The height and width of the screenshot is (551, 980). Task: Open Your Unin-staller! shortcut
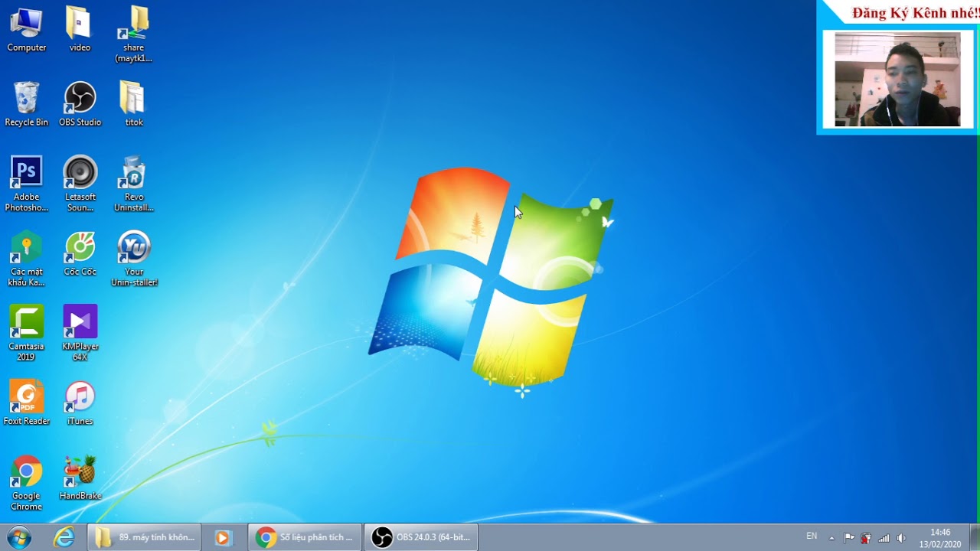[134, 259]
